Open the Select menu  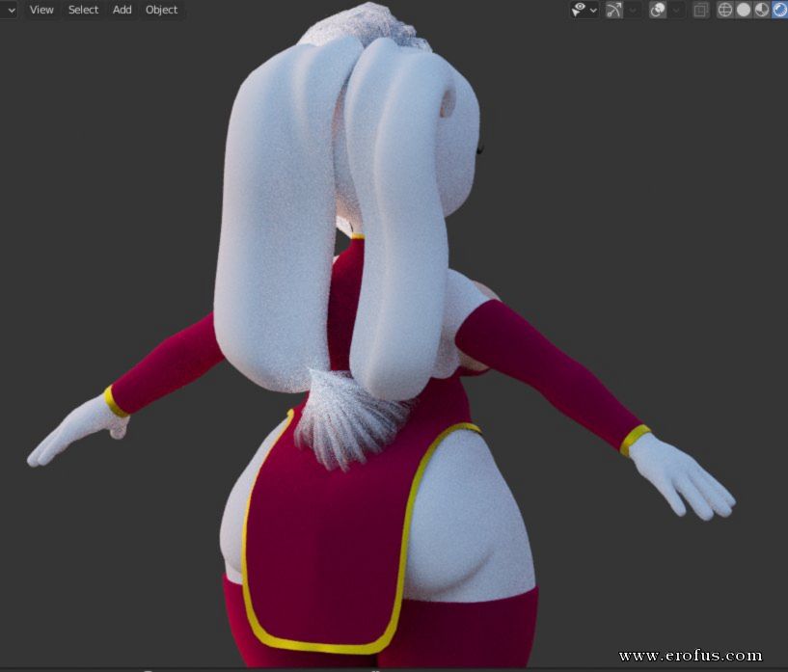point(83,10)
